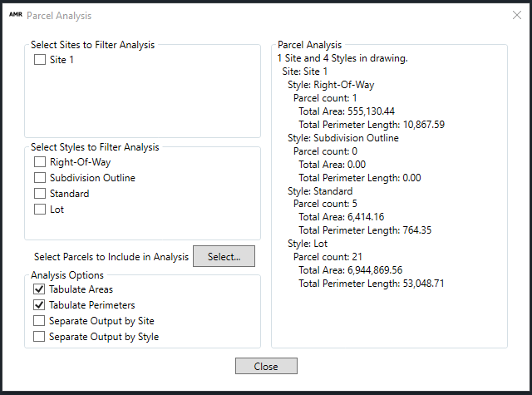Click the Close button at bottom
Screen dimensions: 532x395
266,366
